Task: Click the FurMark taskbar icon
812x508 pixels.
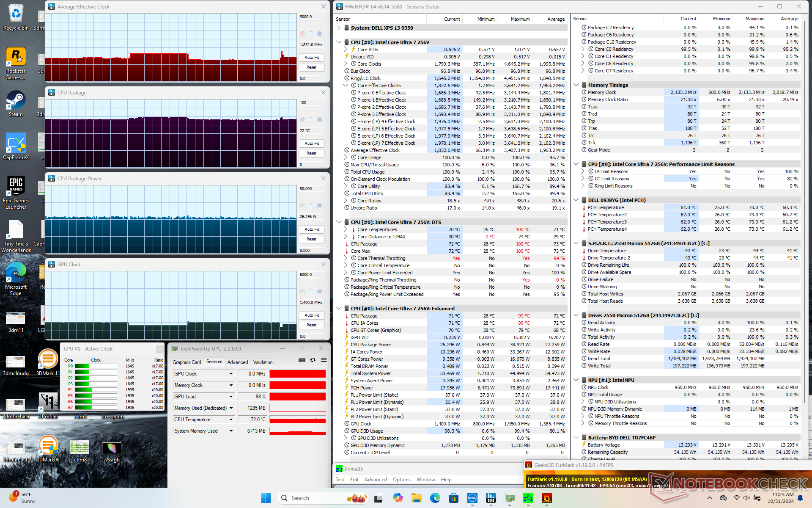Action: pos(547,498)
